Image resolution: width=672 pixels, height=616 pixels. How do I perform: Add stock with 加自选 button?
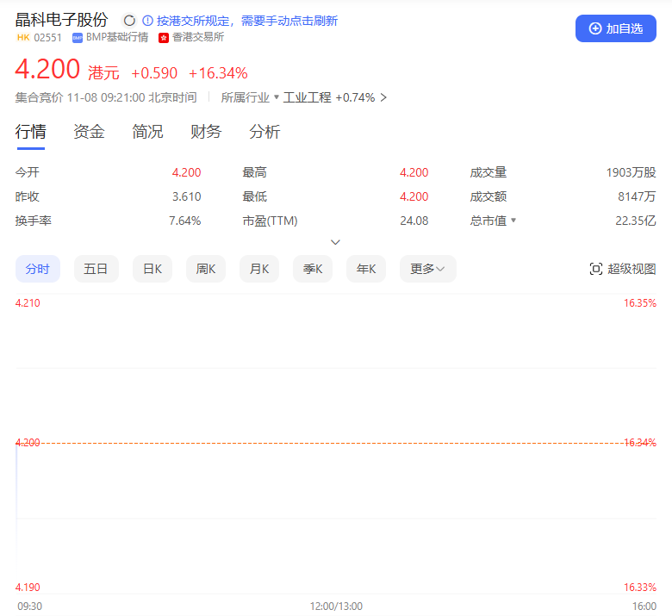click(615, 28)
